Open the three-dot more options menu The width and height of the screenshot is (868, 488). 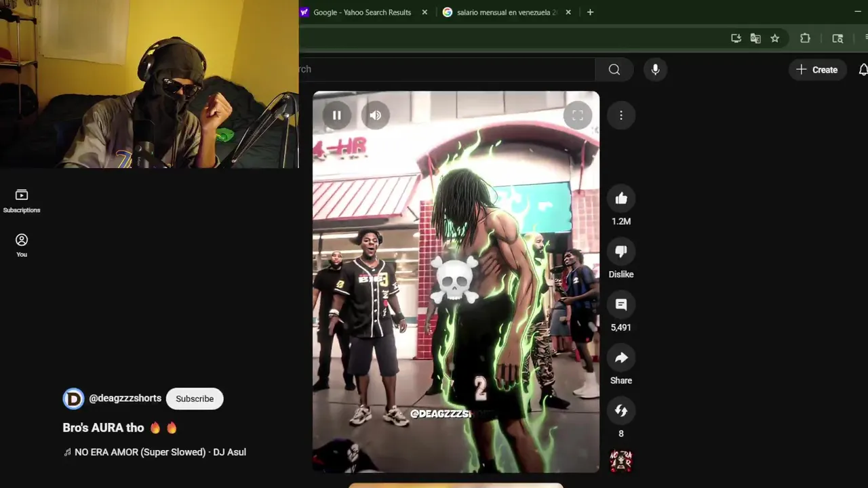pyautogui.click(x=621, y=116)
